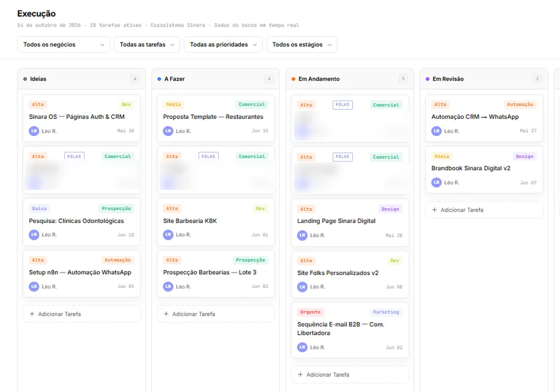The height and width of the screenshot is (392, 560).
Task: Click the Mai 30 due date
Action: (125, 130)
